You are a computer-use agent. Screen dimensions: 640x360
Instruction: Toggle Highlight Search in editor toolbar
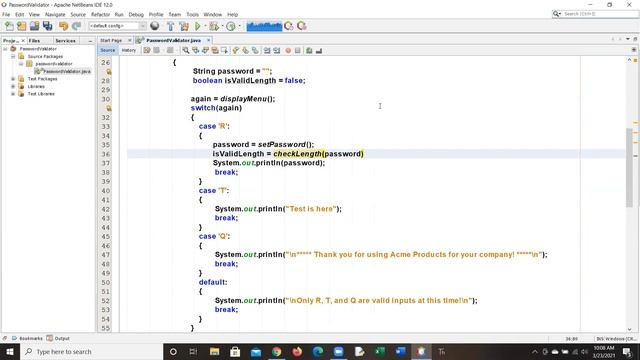click(215, 51)
